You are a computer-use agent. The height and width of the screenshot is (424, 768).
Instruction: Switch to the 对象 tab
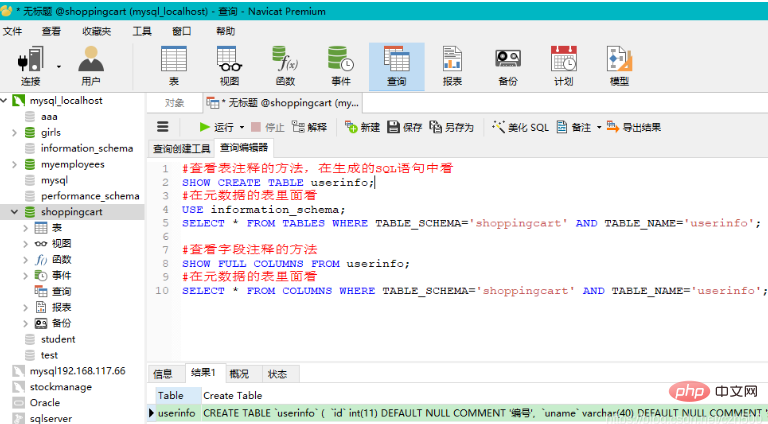point(174,103)
